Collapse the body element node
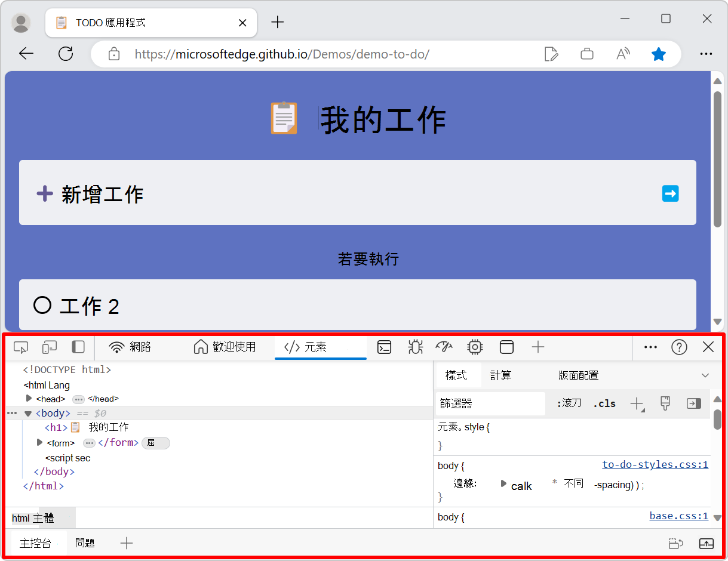728x561 pixels. [27, 413]
